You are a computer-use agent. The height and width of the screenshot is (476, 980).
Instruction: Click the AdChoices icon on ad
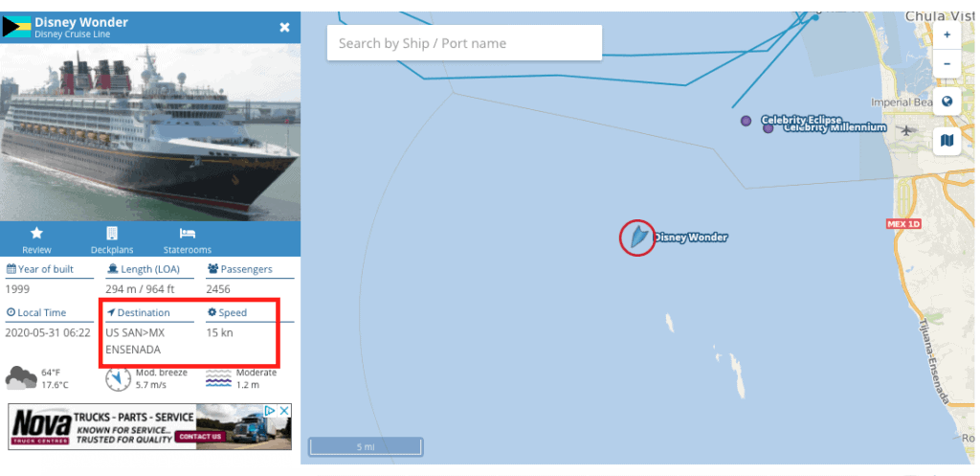pyautogui.click(x=270, y=410)
